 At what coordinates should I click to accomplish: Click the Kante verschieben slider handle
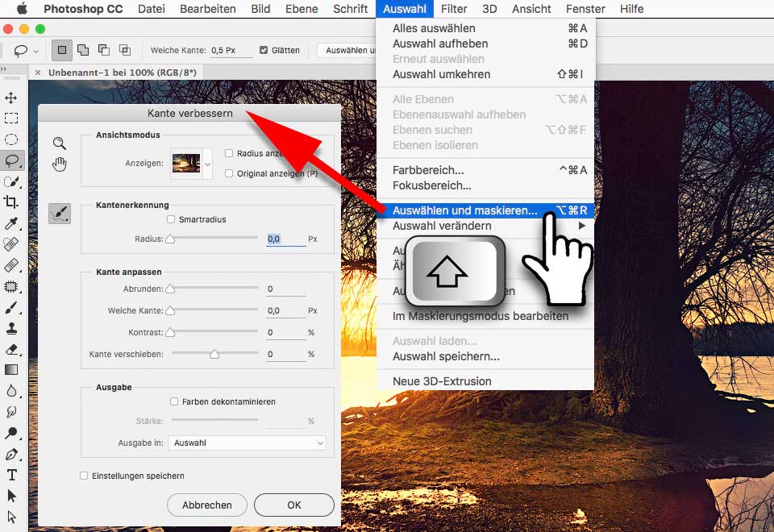tap(214, 354)
